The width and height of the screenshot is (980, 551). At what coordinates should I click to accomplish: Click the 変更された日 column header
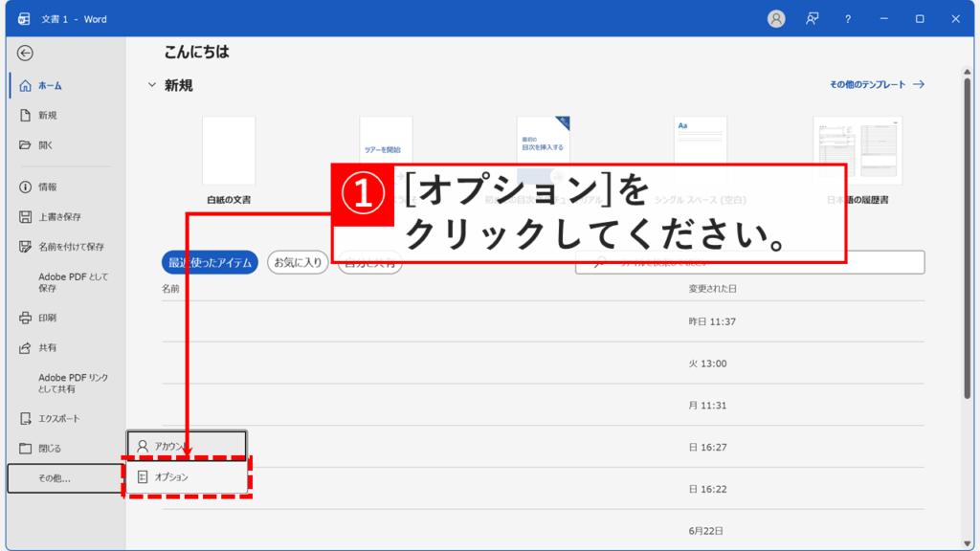point(712,289)
